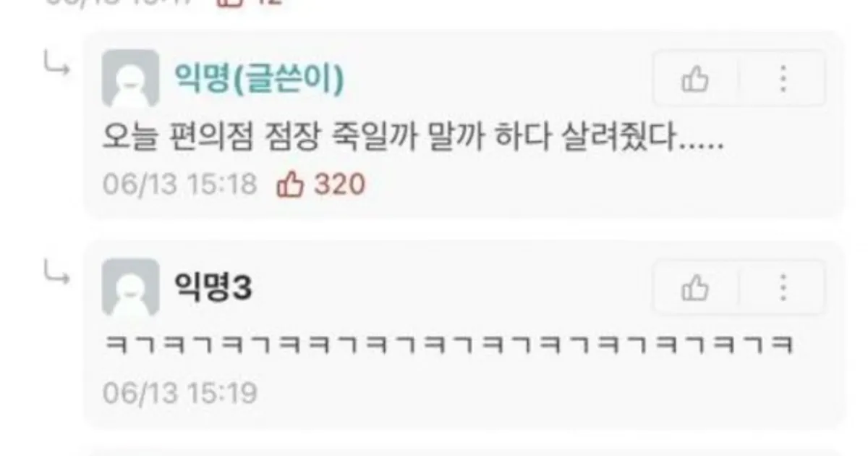Click the red thumbs-up icon beside 320

coord(290,185)
